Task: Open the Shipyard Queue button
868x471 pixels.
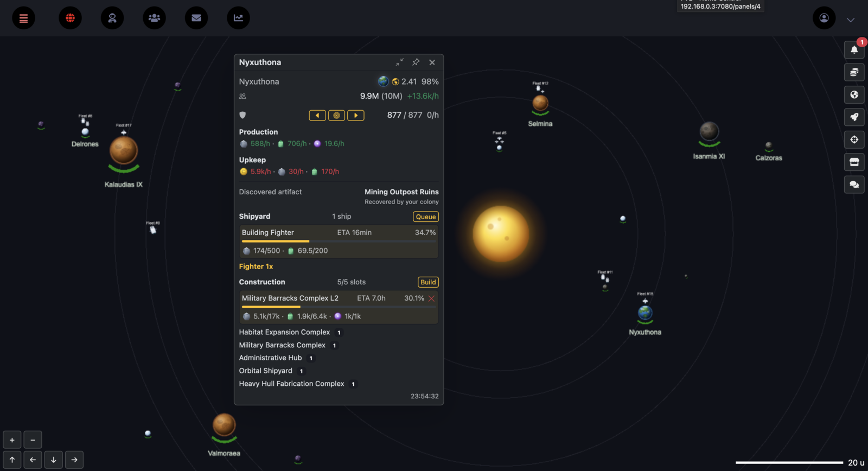Action: click(426, 217)
